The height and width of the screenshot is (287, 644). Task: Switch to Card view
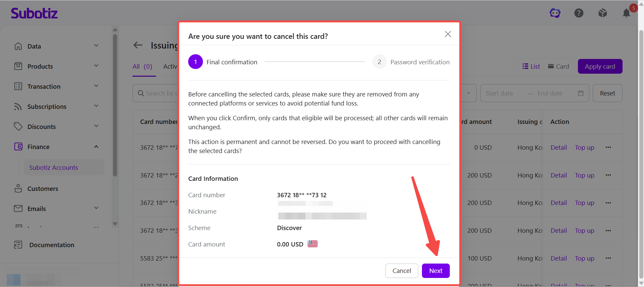558,66
